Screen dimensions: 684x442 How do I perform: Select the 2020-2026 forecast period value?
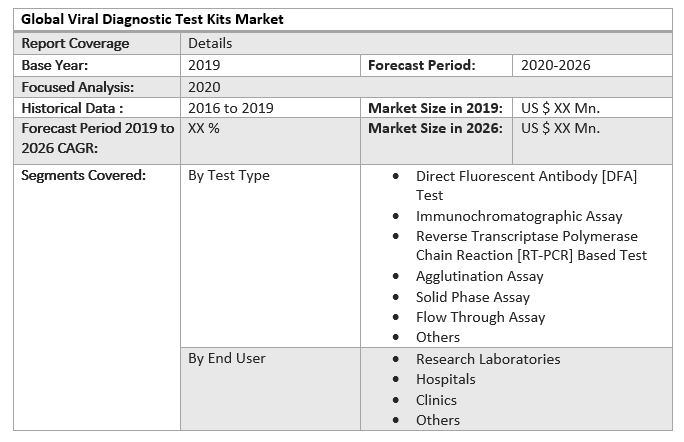(x=556, y=65)
